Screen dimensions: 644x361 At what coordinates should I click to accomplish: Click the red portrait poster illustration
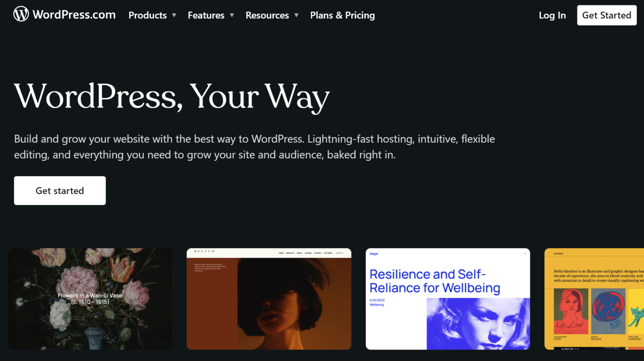pyautogui.click(x=571, y=311)
